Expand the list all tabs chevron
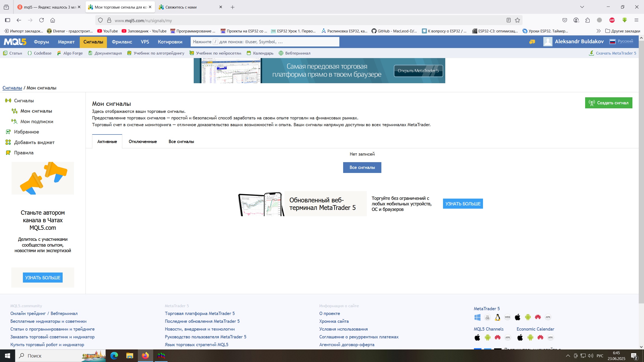 pos(582,7)
